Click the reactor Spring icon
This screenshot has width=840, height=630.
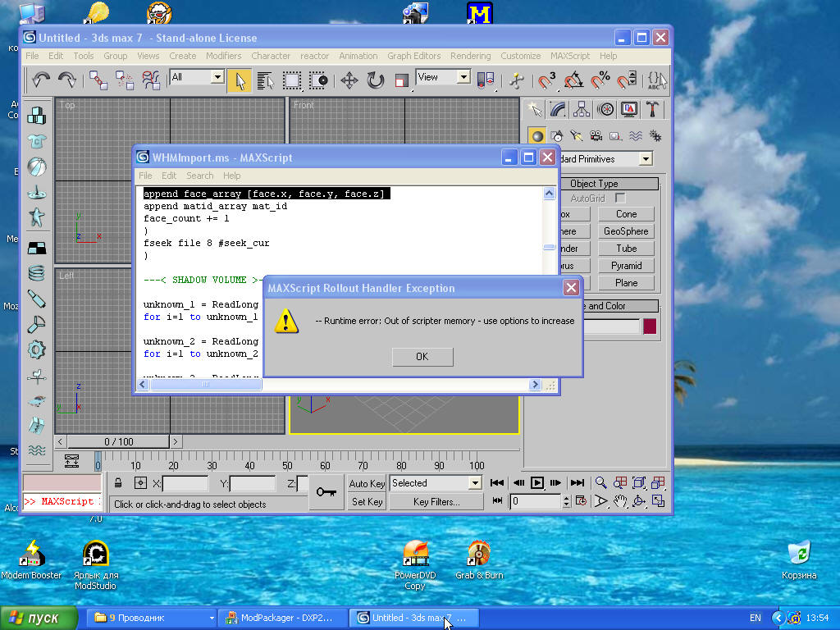click(x=36, y=272)
